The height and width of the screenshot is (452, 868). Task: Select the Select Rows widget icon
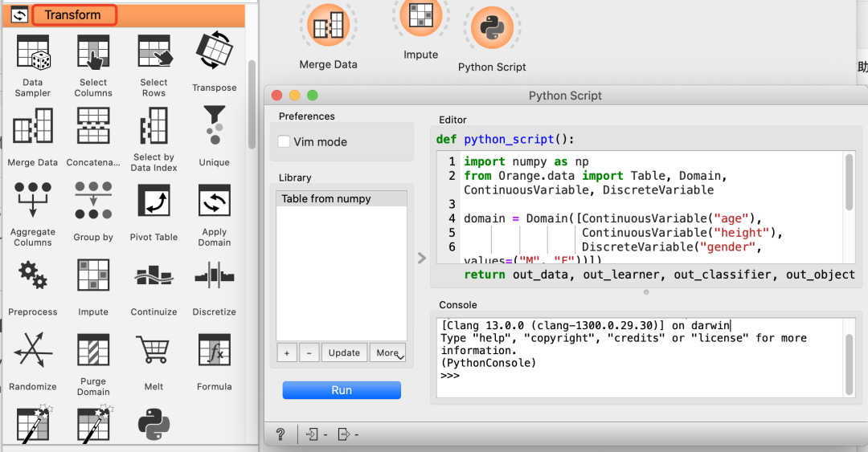click(x=154, y=52)
